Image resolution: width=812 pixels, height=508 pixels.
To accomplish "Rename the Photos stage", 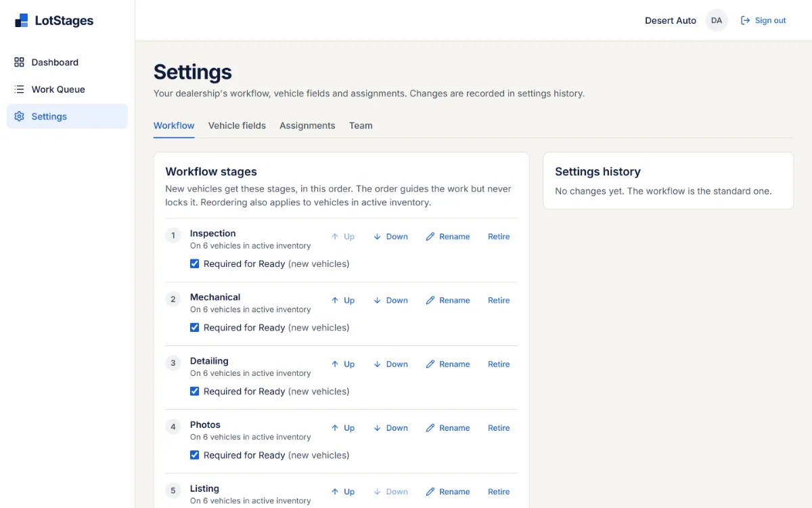I will click(x=448, y=427).
